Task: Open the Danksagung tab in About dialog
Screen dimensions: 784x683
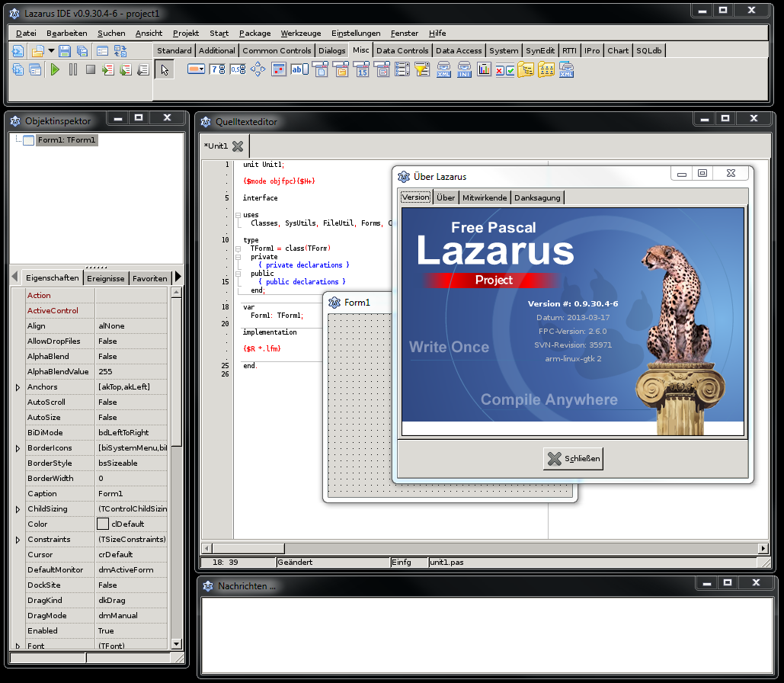Action: point(537,197)
